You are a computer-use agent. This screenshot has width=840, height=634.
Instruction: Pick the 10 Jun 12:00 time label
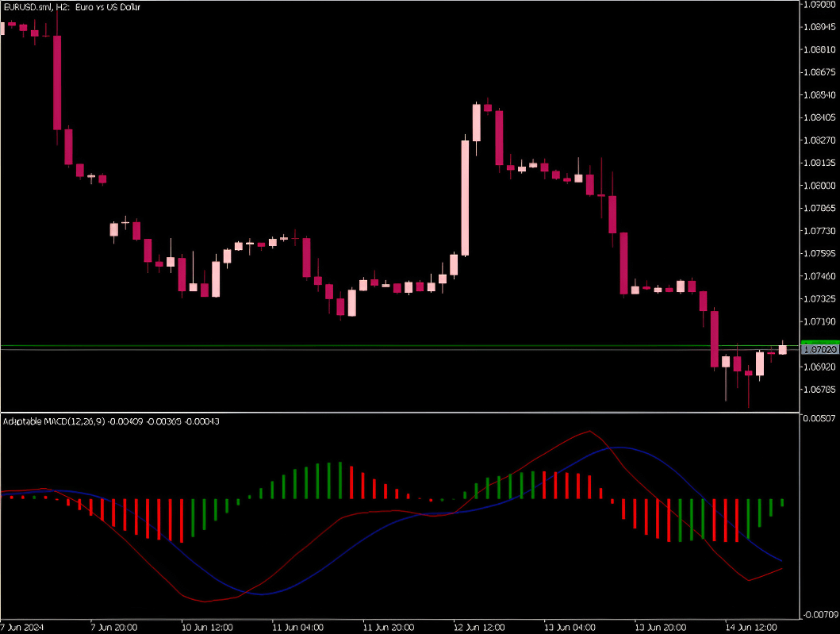[207, 626]
